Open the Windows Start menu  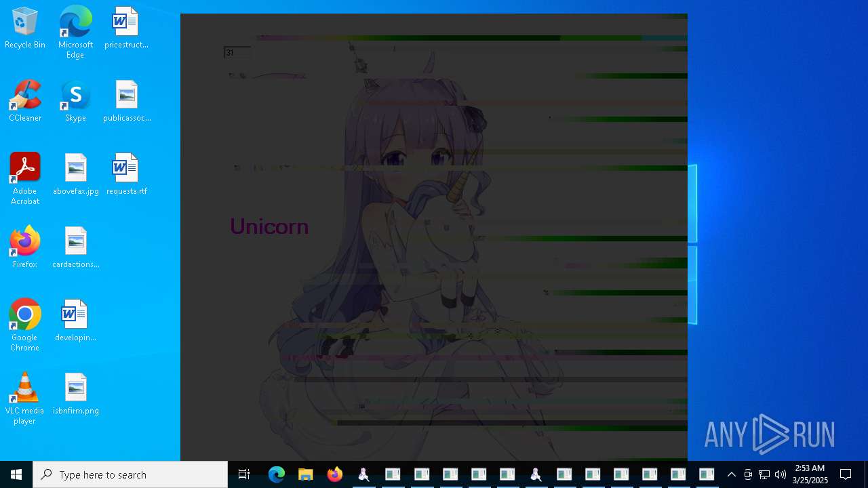[x=16, y=474]
